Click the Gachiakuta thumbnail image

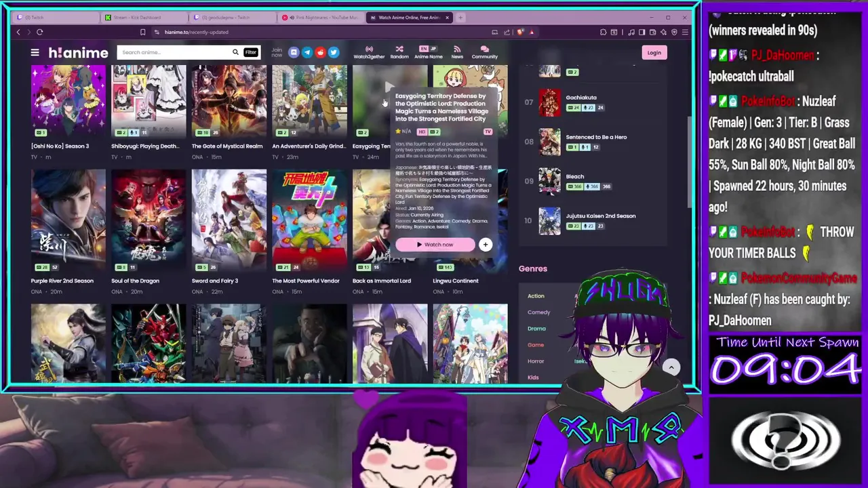(x=550, y=102)
